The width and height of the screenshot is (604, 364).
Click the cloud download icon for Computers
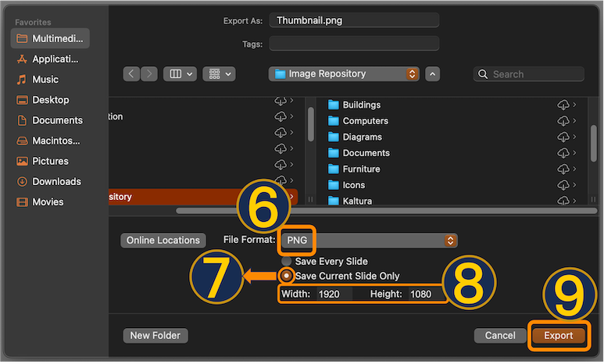tap(563, 121)
